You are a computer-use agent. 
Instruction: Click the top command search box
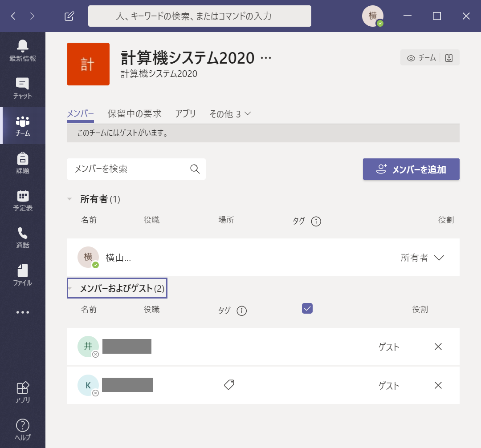click(x=200, y=16)
